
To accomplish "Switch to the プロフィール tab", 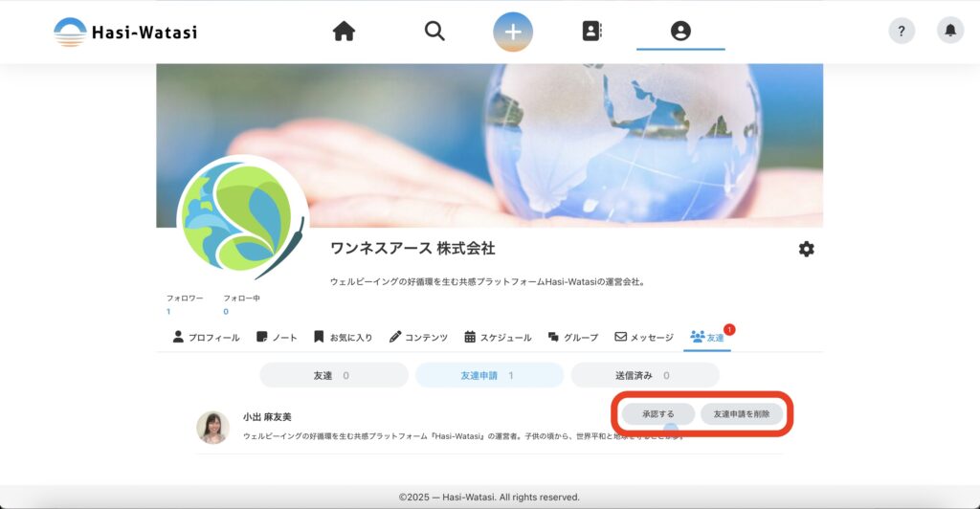I will point(206,337).
